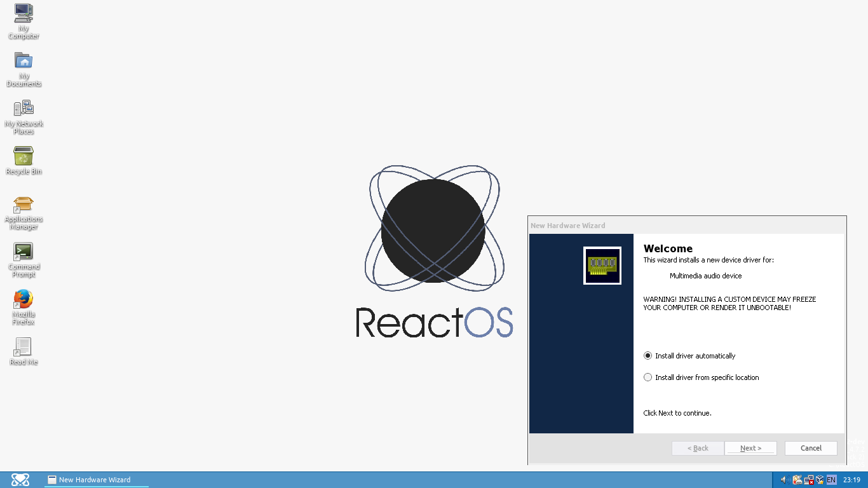The width and height of the screenshot is (868, 488).
Task: Click the safely remove hardware tray icon
Action: coord(797,480)
